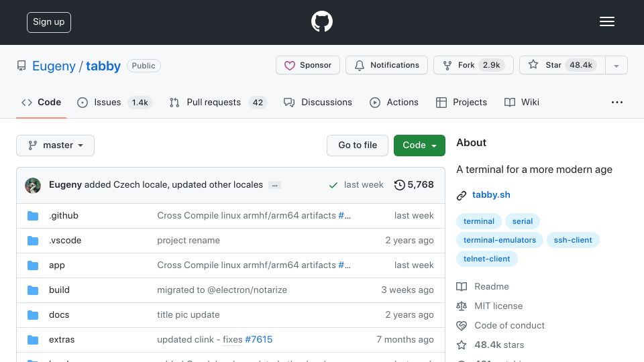644x362 pixels.
Task: Click the app folder icon
Action: click(x=33, y=265)
